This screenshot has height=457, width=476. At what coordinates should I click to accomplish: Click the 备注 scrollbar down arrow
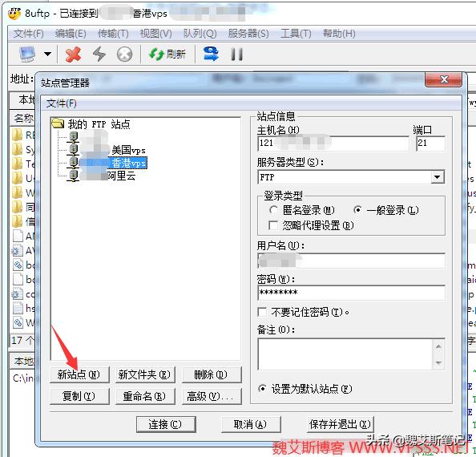pyautogui.click(x=438, y=362)
